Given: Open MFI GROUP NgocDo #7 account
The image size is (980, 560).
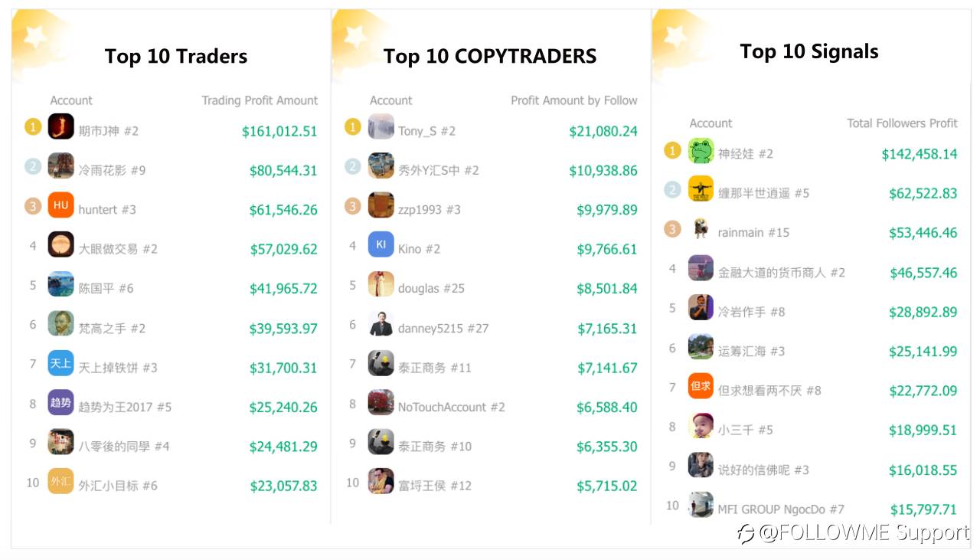Looking at the screenshot, I should point(781,509).
